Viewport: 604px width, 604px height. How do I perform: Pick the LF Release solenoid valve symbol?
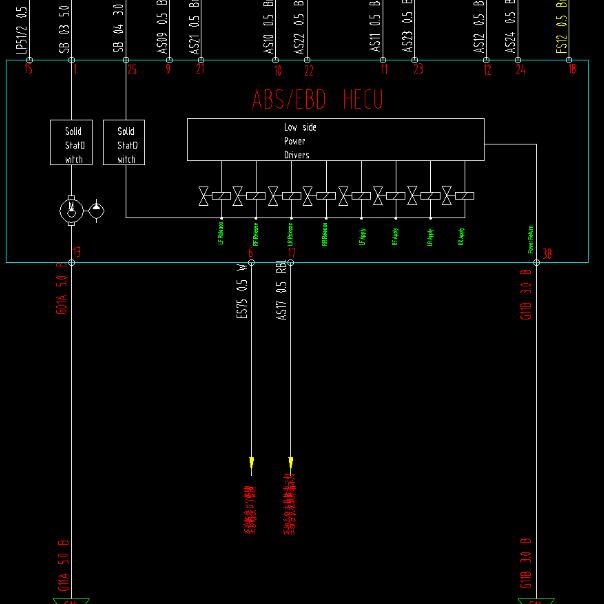pos(215,196)
